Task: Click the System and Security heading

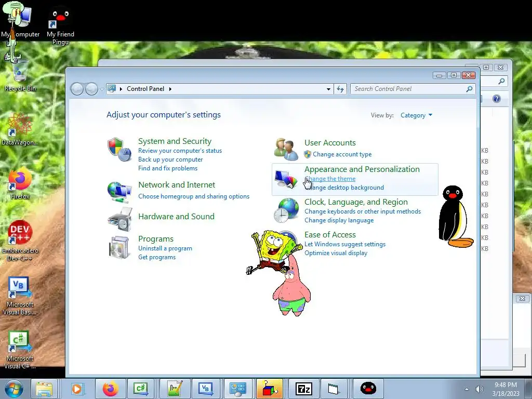Action: 175,141
